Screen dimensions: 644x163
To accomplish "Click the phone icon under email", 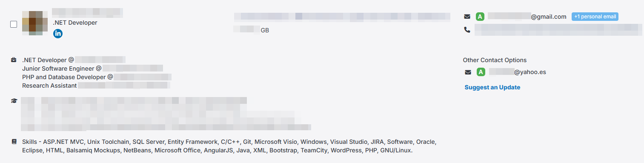I will pos(467,30).
